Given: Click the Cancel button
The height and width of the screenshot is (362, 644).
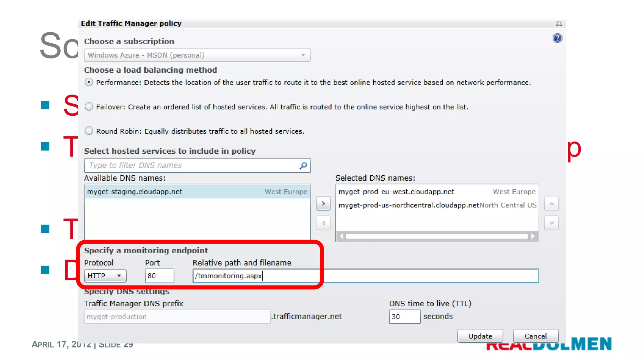Looking at the screenshot, I should [x=536, y=336].
